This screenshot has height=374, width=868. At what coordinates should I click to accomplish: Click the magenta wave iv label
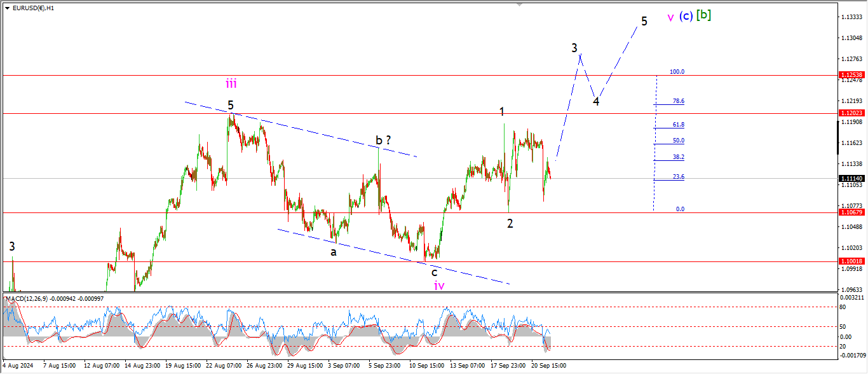439,286
